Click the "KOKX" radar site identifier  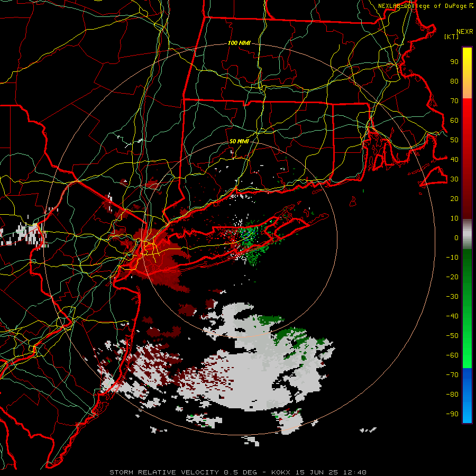click(281, 472)
